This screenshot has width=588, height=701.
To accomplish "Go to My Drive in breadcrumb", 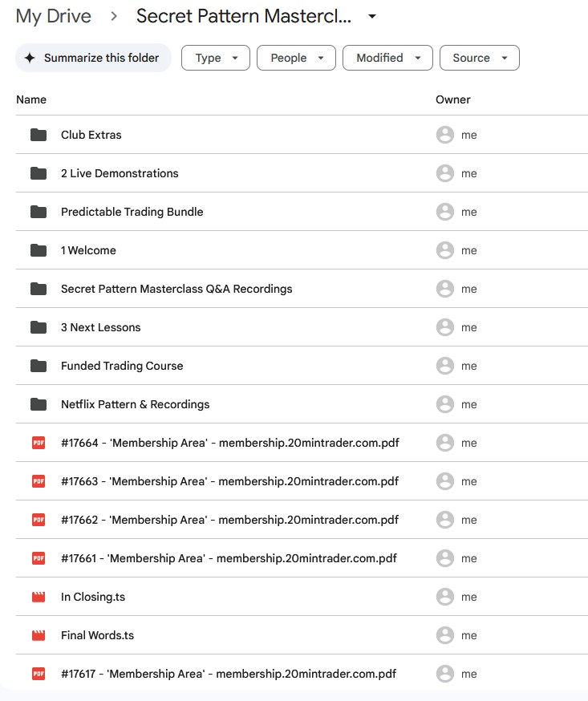I will pos(54,16).
